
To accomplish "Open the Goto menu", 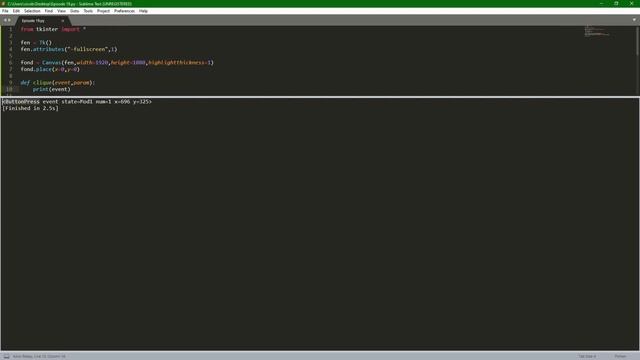I will pyautogui.click(x=75, y=11).
